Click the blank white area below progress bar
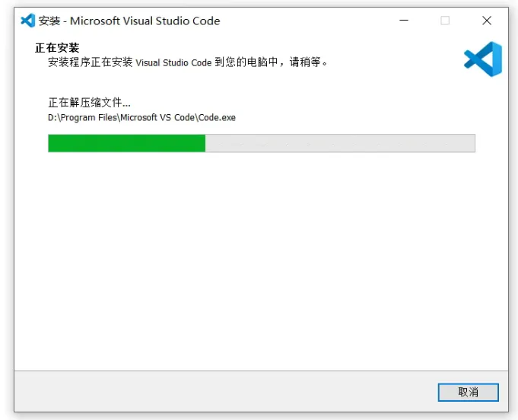 261,261
